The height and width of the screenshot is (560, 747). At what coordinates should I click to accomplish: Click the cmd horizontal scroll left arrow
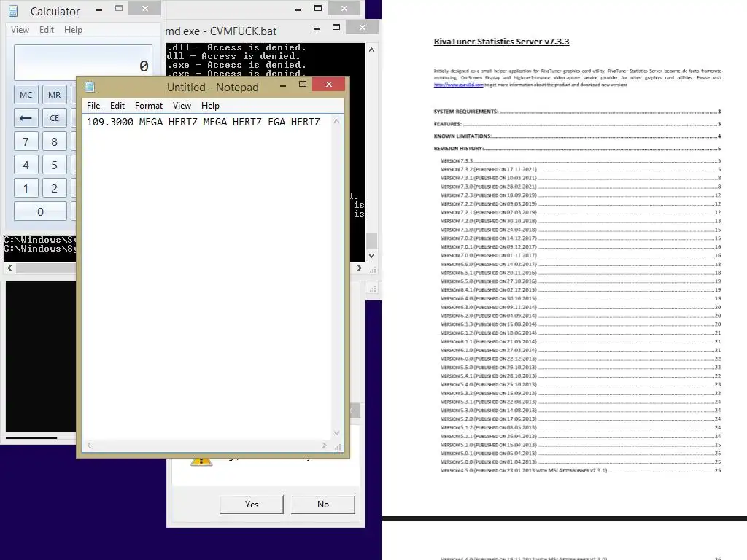(x=9, y=268)
